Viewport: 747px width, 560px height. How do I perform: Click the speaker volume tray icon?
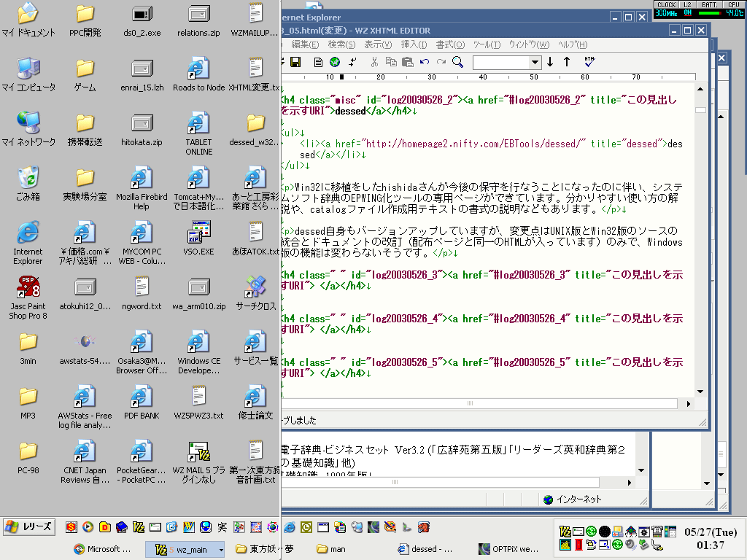[x=630, y=544]
